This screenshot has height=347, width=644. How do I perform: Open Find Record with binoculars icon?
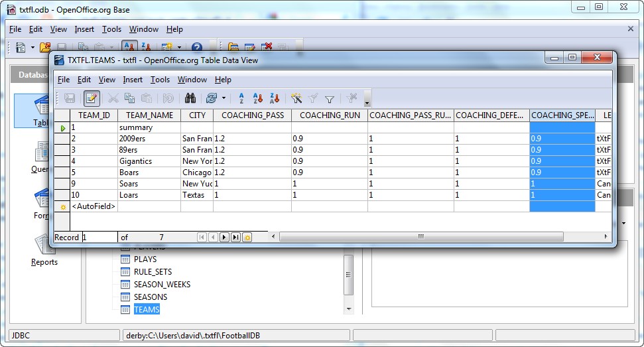[190, 98]
